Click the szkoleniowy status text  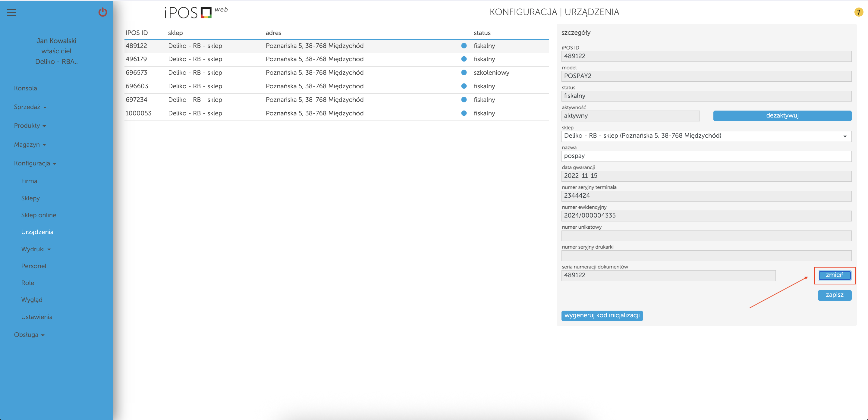point(491,73)
